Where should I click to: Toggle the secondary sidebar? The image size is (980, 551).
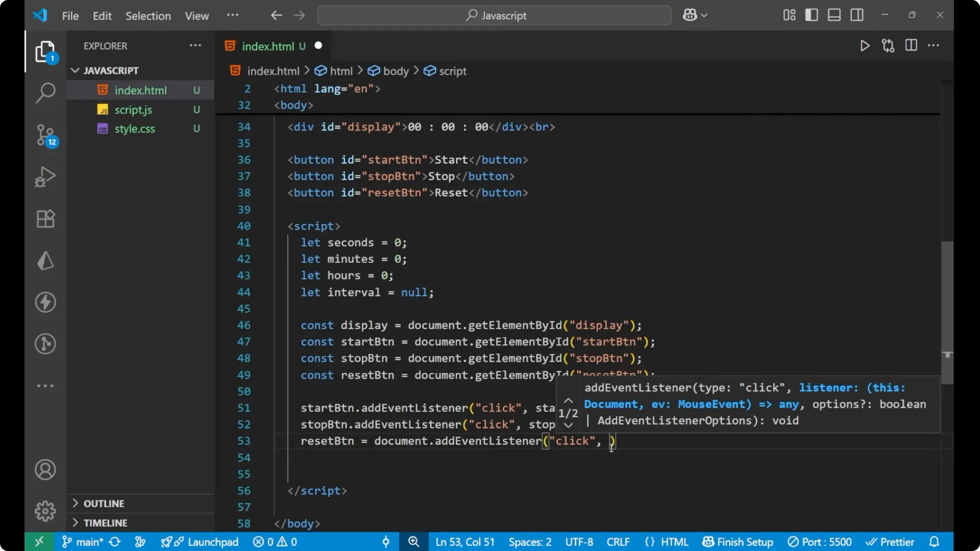(857, 15)
